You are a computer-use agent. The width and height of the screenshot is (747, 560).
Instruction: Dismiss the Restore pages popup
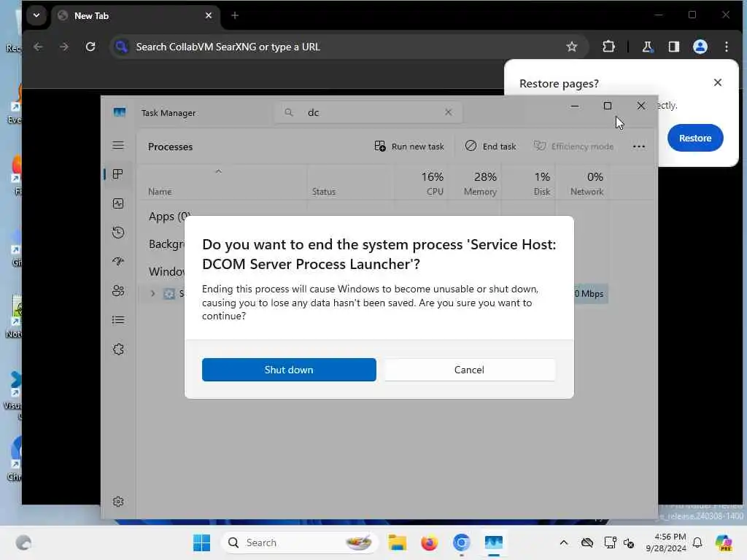click(x=718, y=82)
